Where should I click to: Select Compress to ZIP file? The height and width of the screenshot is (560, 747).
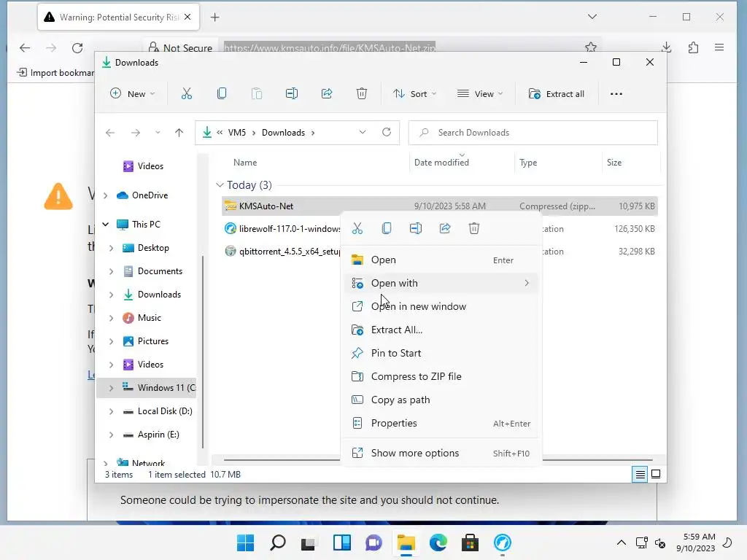pyautogui.click(x=441, y=376)
